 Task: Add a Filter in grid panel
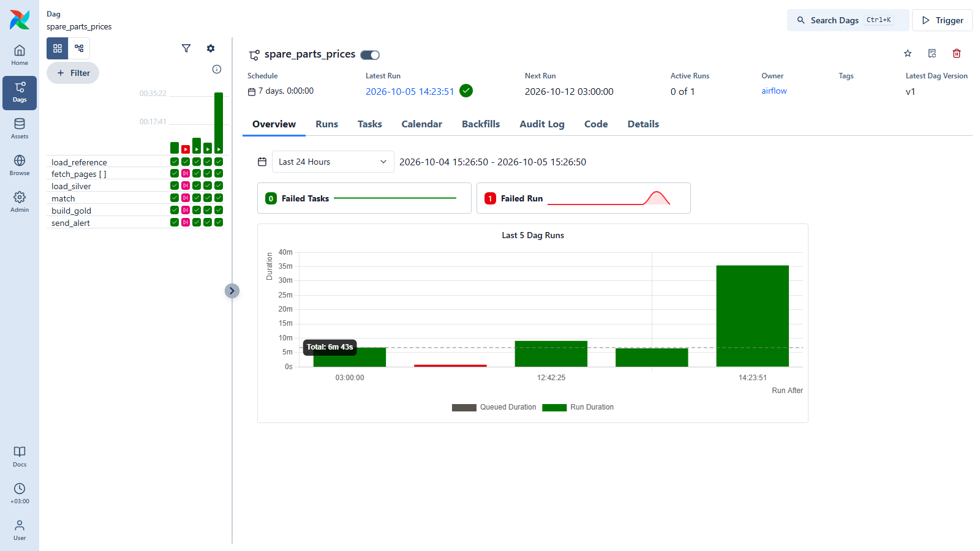pyautogui.click(x=73, y=73)
